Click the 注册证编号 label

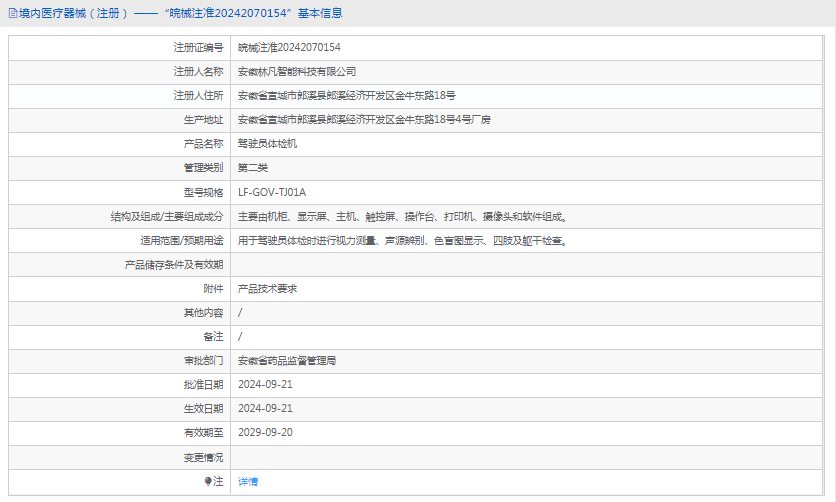click(x=198, y=47)
